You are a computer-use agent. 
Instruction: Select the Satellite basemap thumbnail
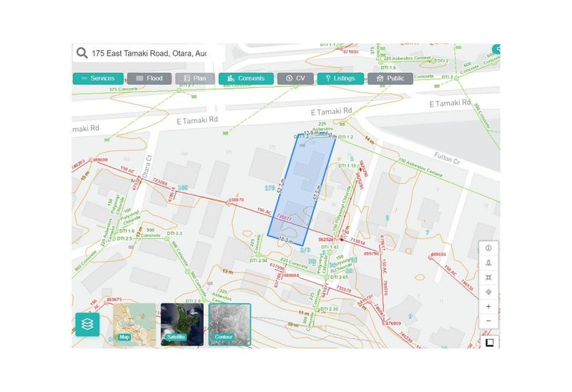[x=182, y=325]
